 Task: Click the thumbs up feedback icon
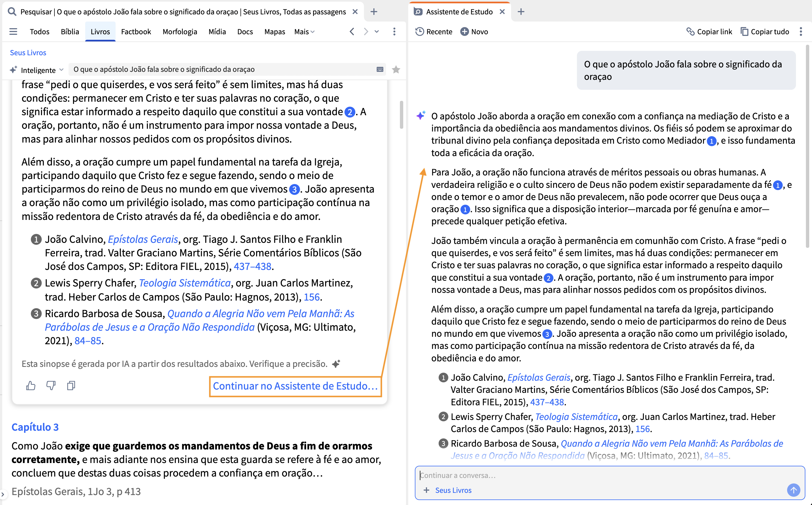tap(31, 386)
